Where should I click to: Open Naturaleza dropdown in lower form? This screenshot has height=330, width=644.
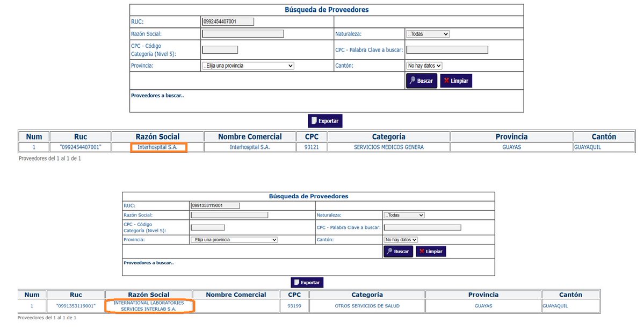404,215
